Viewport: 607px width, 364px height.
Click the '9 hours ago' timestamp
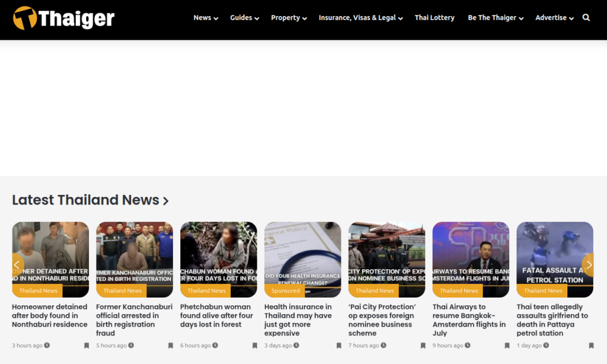coord(448,346)
